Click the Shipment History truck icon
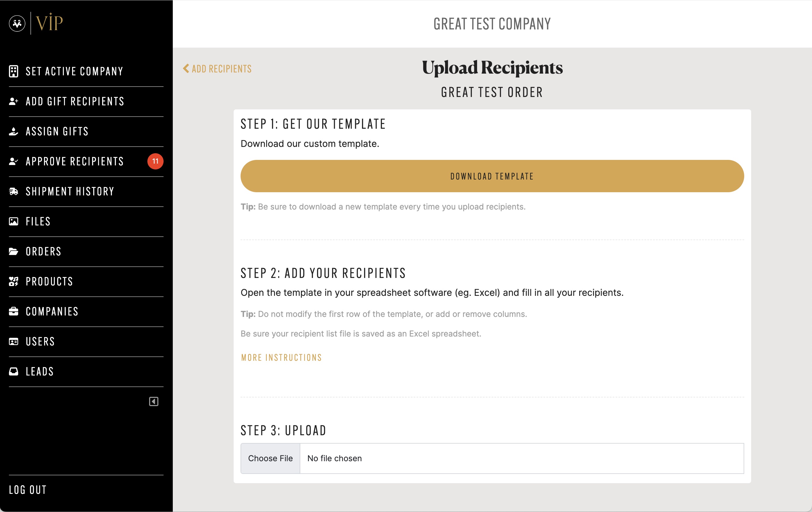This screenshot has width=812, height=512. (14, 191)
